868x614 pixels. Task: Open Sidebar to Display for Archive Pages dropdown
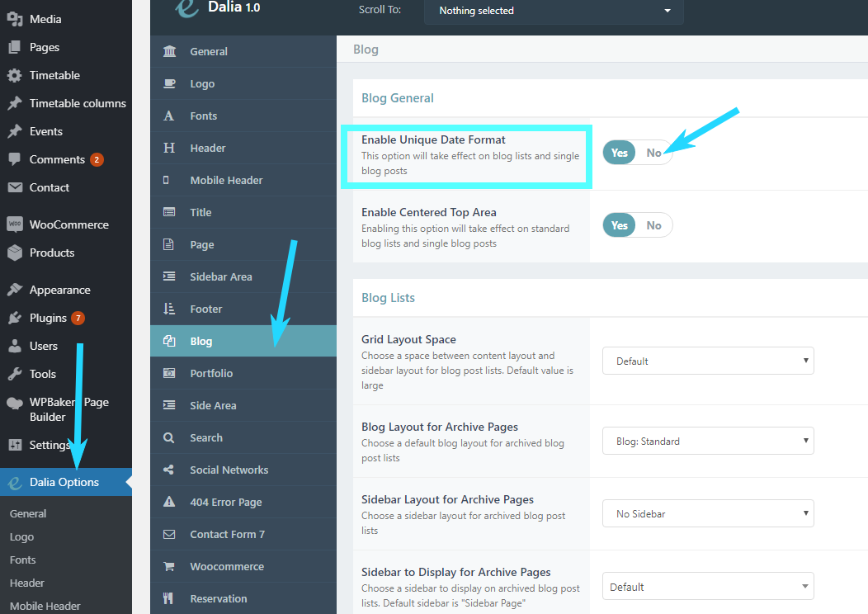(708, 587)
